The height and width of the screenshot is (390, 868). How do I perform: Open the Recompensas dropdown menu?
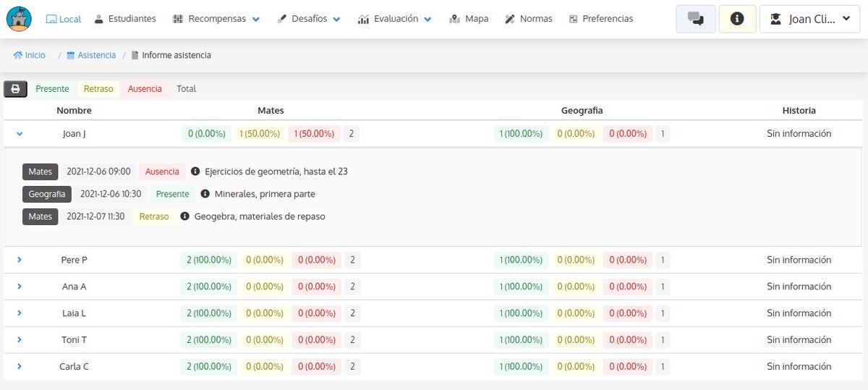[216, 19]
